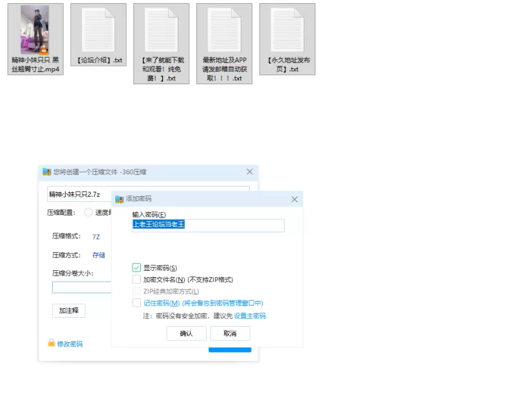Toggle the 显示密码(S) checkbox
This screenshot has height=420, width=515.
tap(136, 268)
